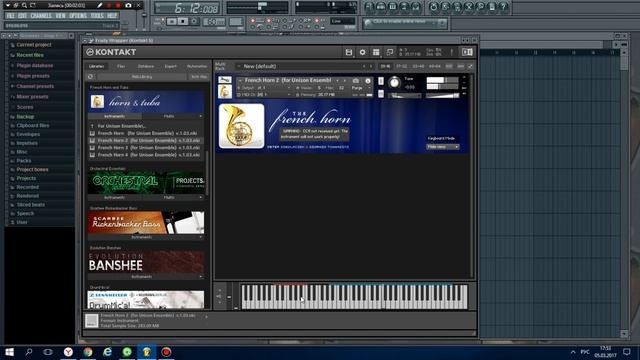Image resolution: width=640 pixels, height=360 pixels.
Task: Select French Horn 4 (for Unison Ensemble) nki
Action: (x=149, y=155)
